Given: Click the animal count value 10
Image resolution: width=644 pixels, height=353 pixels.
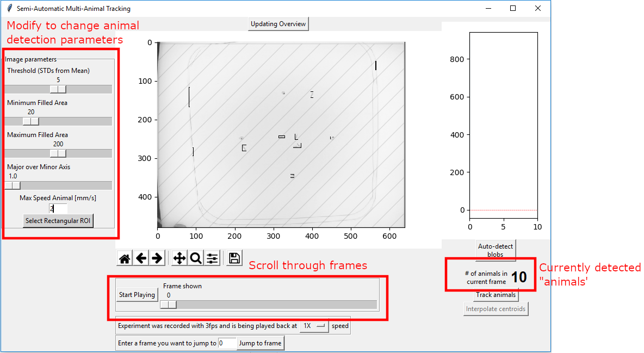Looking at the screenshot, I should (519, 277).
